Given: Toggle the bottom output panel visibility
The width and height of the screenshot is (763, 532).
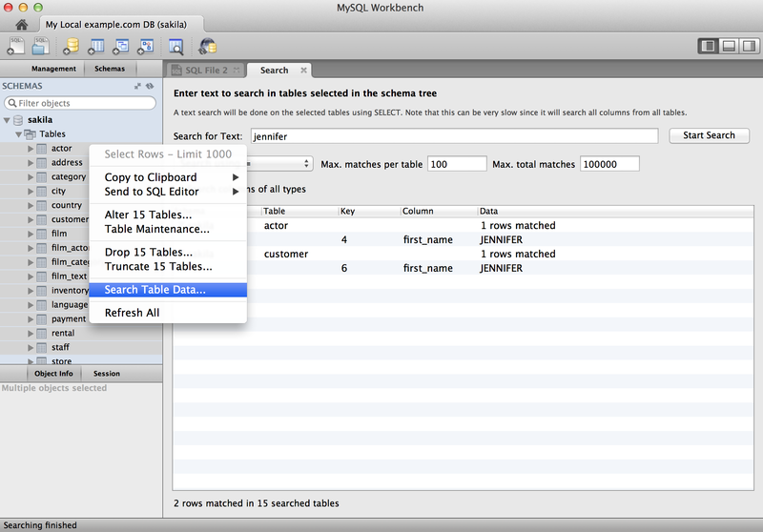Looking at the screenshot, I should click(x=728, y=45).
